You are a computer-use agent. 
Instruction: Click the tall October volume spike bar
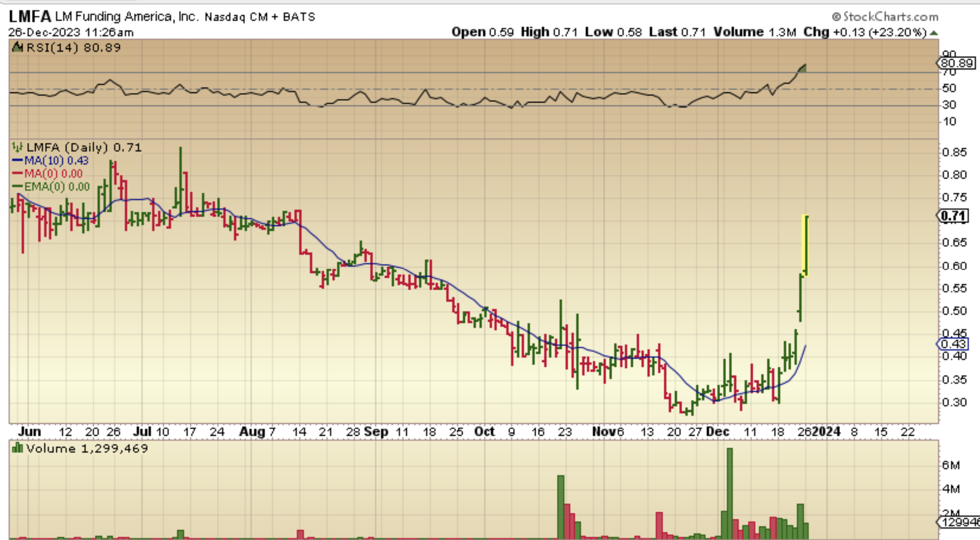pos(560,505)
